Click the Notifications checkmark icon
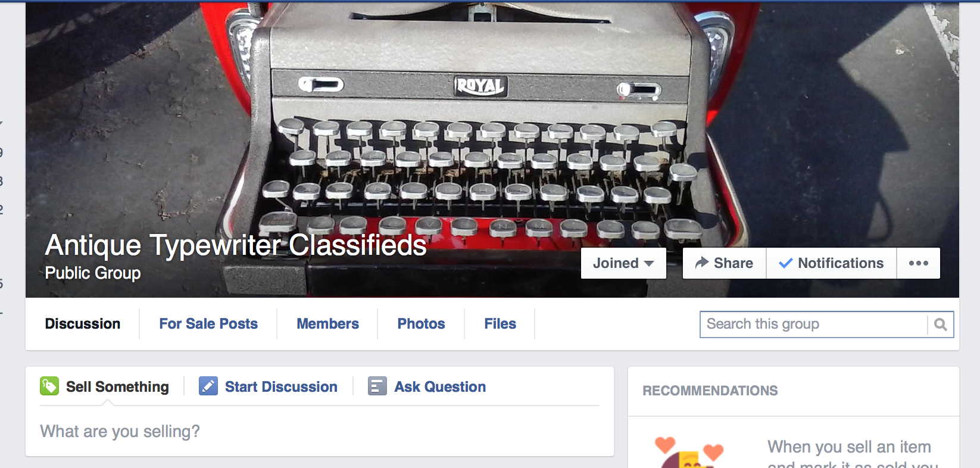 pyautogui.click(x=786, y=263)
